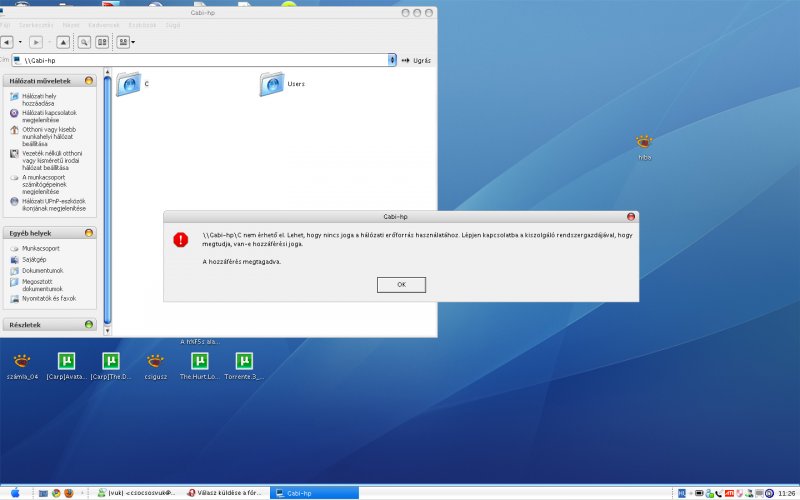Click the 11:26 taskbar clock
The height and width of the screenshot is (500, 800).
787,493
